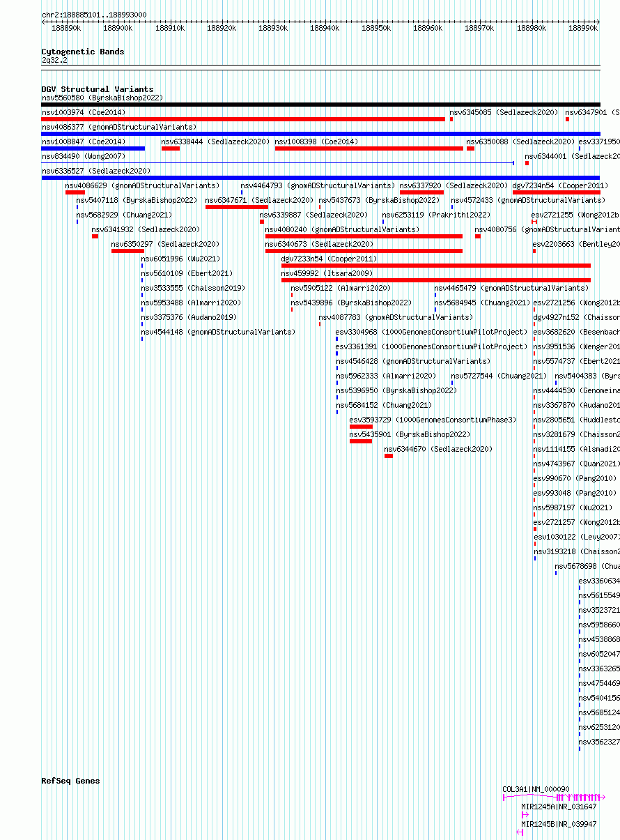Select the nsv1003974 (Coe2014) label
This screenshot has height=840, width=620.
click(84, 112)
